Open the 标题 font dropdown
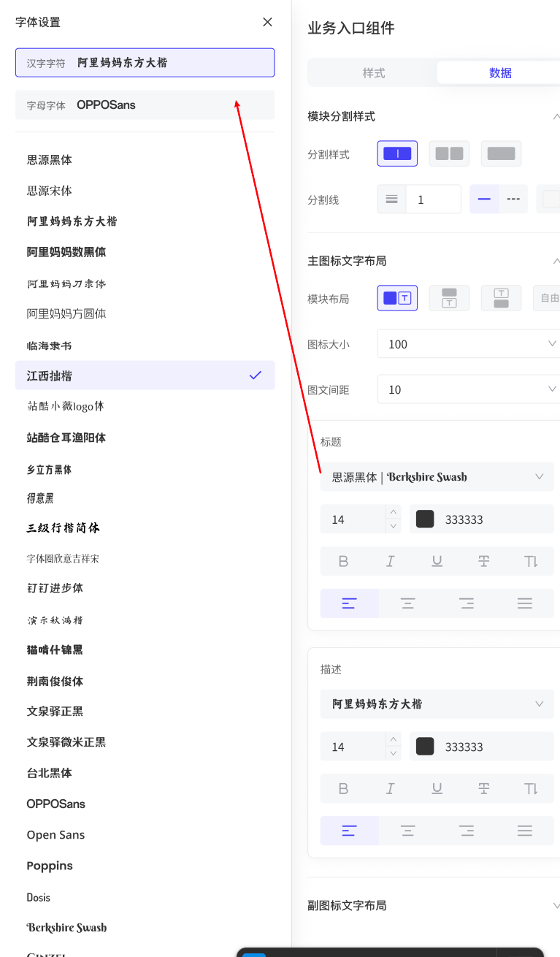Screen dimensions: 560x957 click(x=437, y=477)
